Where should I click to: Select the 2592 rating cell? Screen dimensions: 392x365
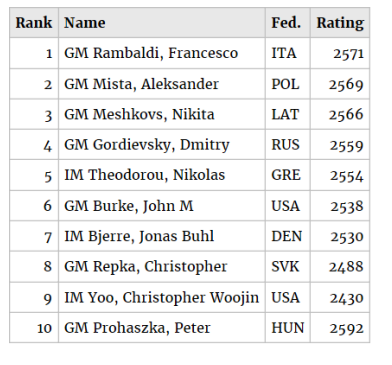(x=340, y=328)
